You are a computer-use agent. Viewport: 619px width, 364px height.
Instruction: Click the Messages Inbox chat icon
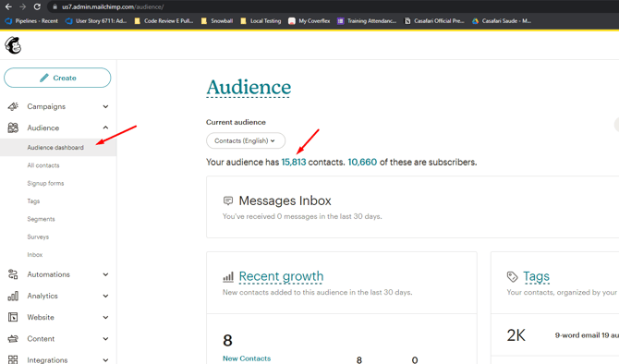click(x=228, y=200)
